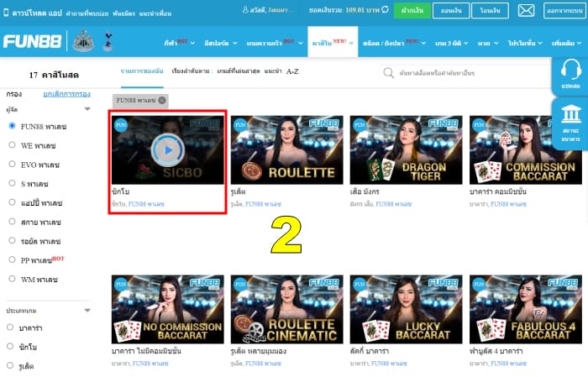Image resolution: width=588 pixels, height=377 pixels.
Task: Click the green deposit button
Action: [x=412, y=10]
